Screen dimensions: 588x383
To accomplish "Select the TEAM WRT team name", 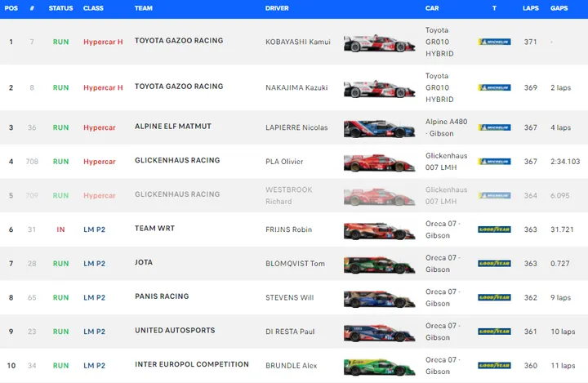I will coord(155,229).
